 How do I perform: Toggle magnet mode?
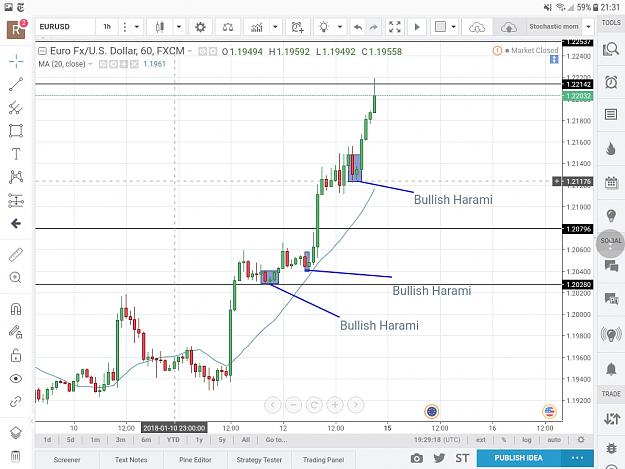pyautogui.click(x=16, y=309)
